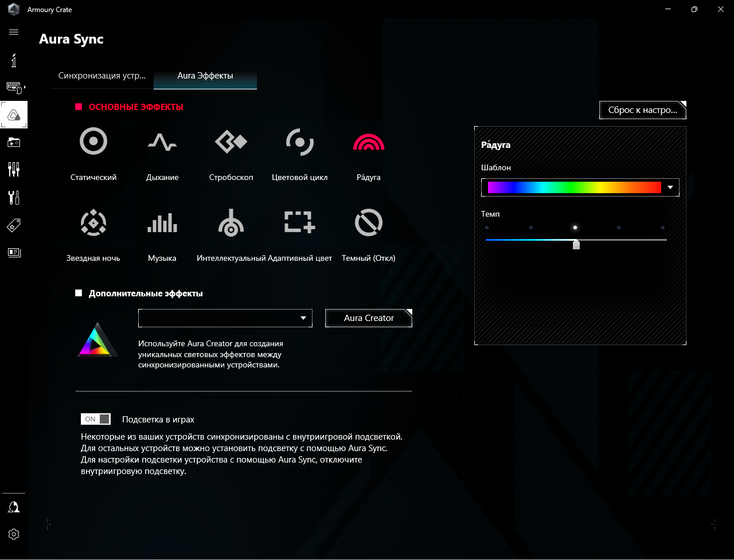Go to the Home dashboard sidebar icon
This screenshot has width=734, height=560.
[x=14, y=60]
